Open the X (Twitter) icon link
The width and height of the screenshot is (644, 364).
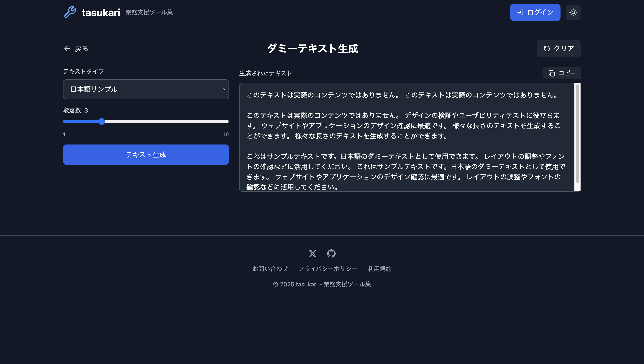click(312, 254)
